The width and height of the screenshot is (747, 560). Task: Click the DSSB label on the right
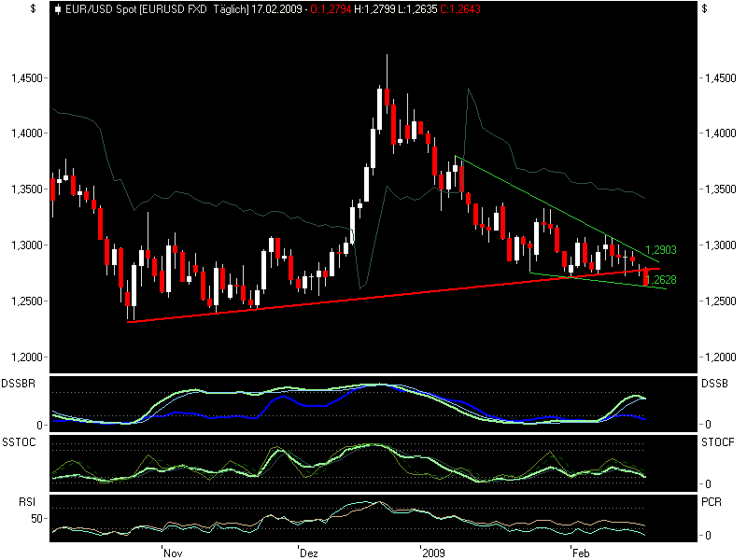(x=715, y=384)
